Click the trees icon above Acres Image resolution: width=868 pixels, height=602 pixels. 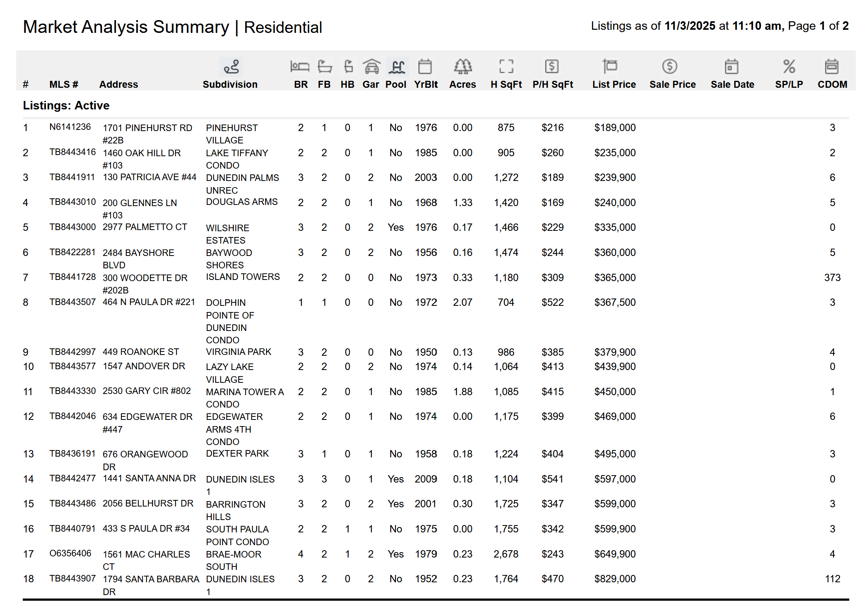(462, 67)
